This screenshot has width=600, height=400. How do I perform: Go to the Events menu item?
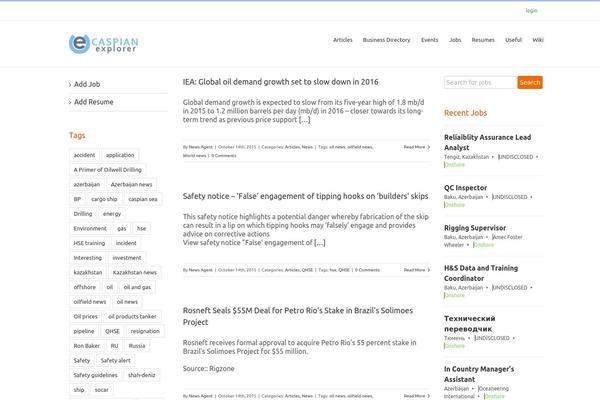(429, 40)
